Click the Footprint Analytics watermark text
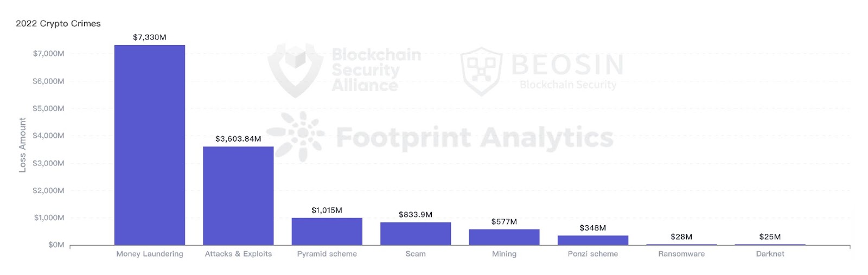 pos(475,138)
